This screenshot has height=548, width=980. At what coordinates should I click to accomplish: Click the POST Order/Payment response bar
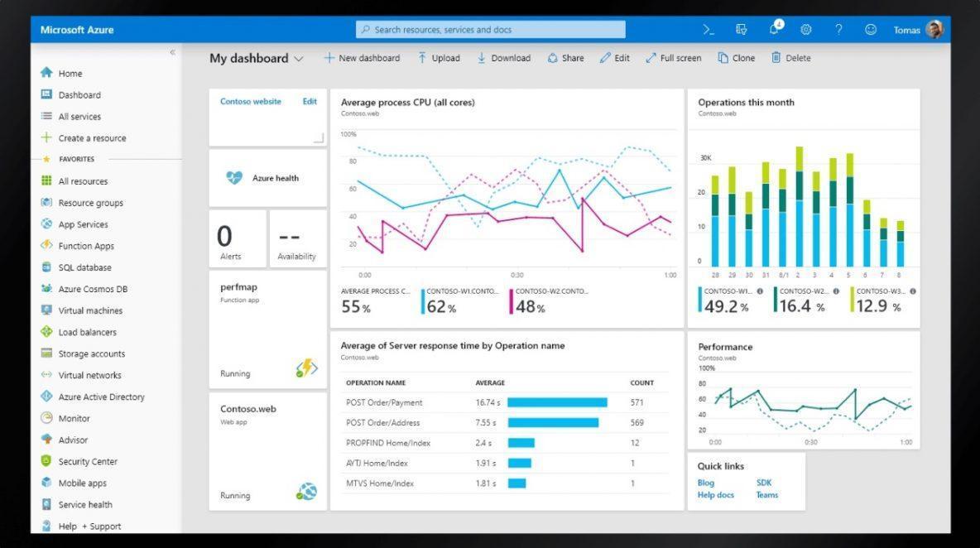click(557, 402)
